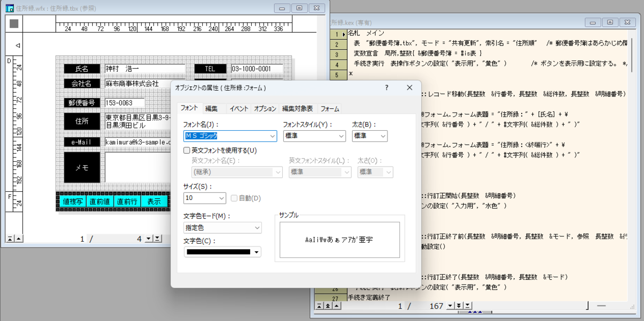This screenshot has width=644, height=321.
Task: Open the 文字色 color swatch picker
Action: (256, 251)
